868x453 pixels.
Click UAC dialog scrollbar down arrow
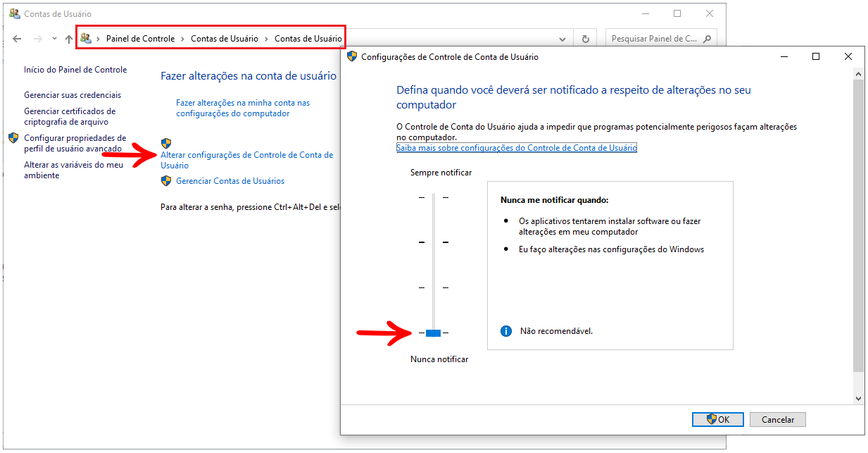[858, 398]
